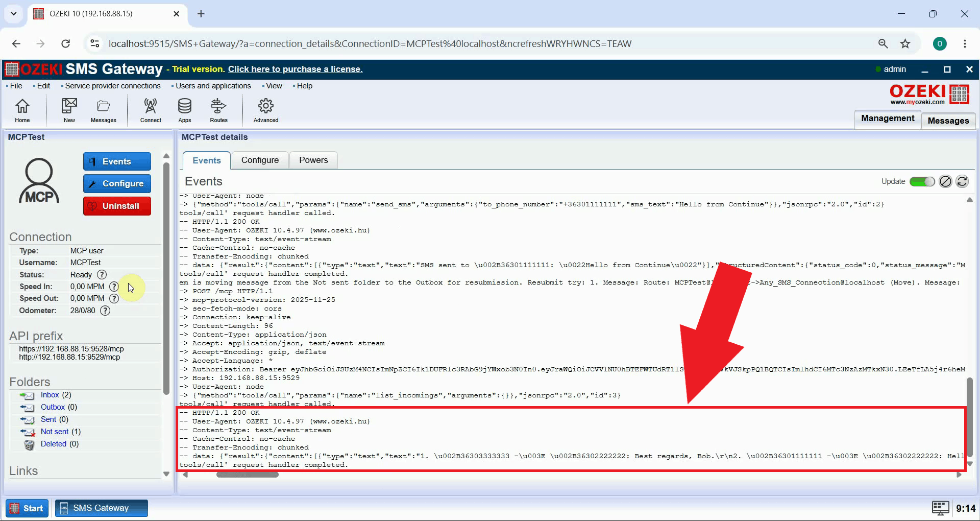Open a new browser tab

[x=201, y=14]
